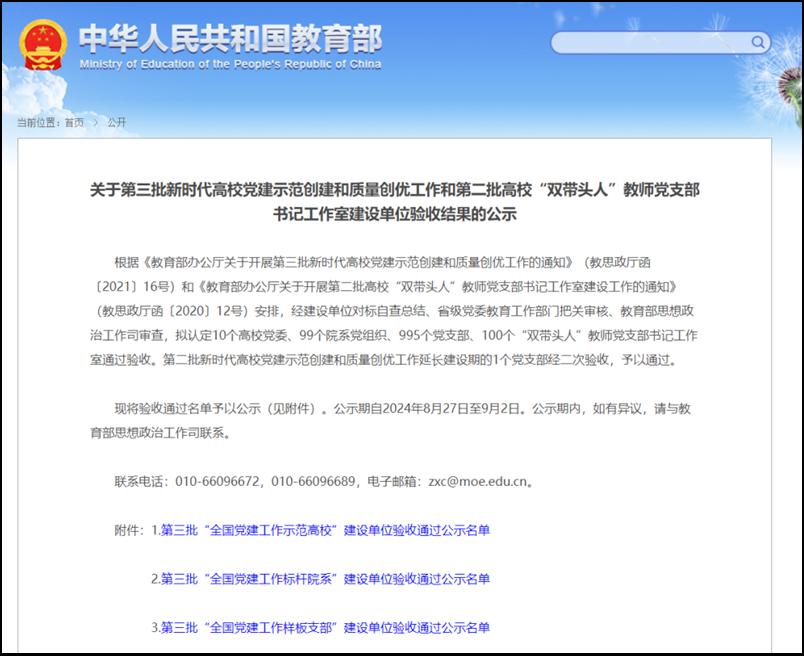
Task: Click the 附件 label before attachments
Action: [130, 530]
